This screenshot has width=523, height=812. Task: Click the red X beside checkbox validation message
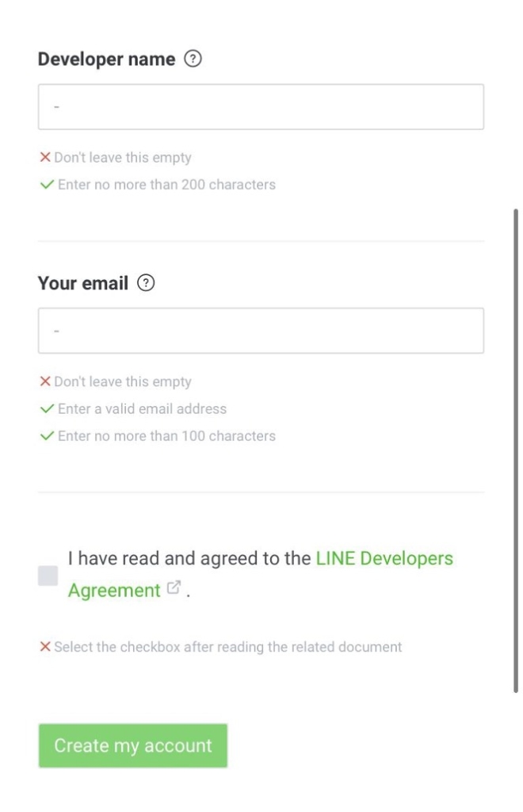click(x=45, y=647)
